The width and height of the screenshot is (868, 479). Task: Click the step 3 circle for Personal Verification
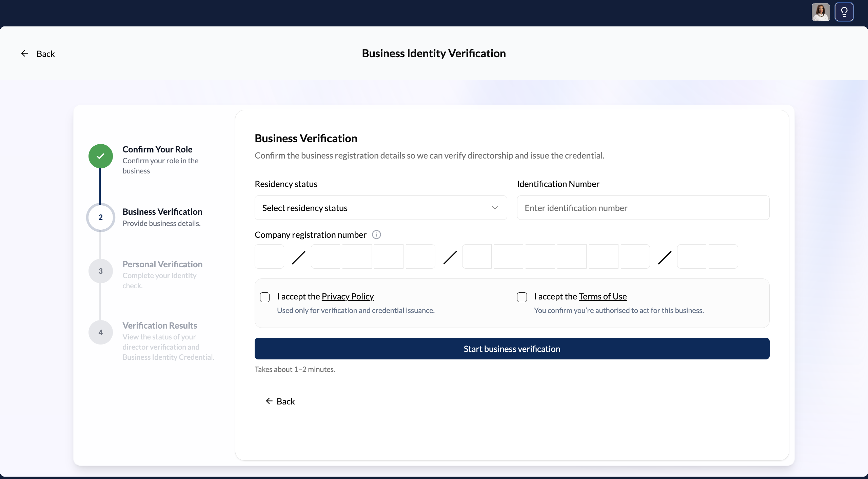(x=100, y=271)
